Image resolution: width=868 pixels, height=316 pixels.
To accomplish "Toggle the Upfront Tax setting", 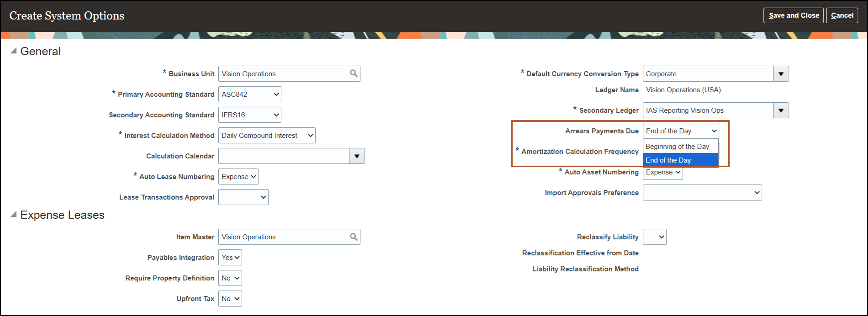I will 230,298.
